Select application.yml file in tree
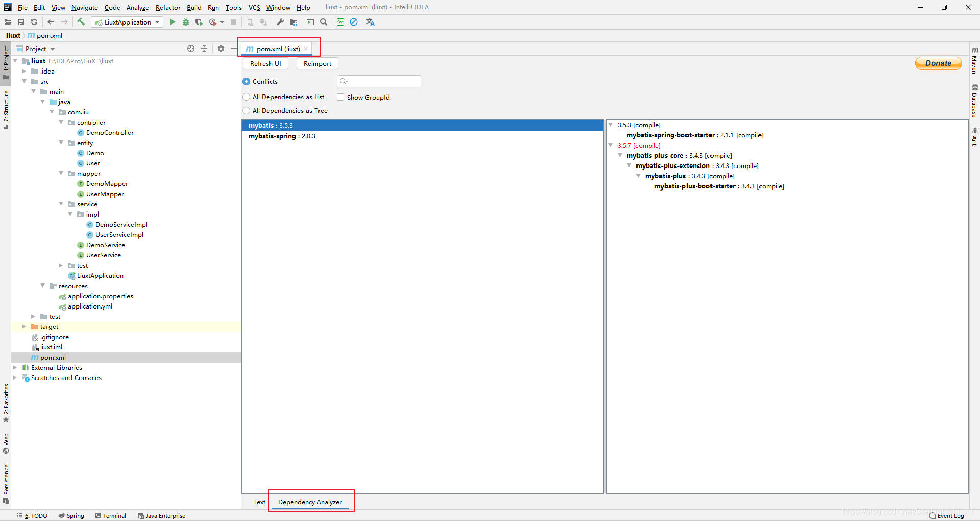Image resolution: width=980 pixels, height=521 pixels. [x=90, y=306]
